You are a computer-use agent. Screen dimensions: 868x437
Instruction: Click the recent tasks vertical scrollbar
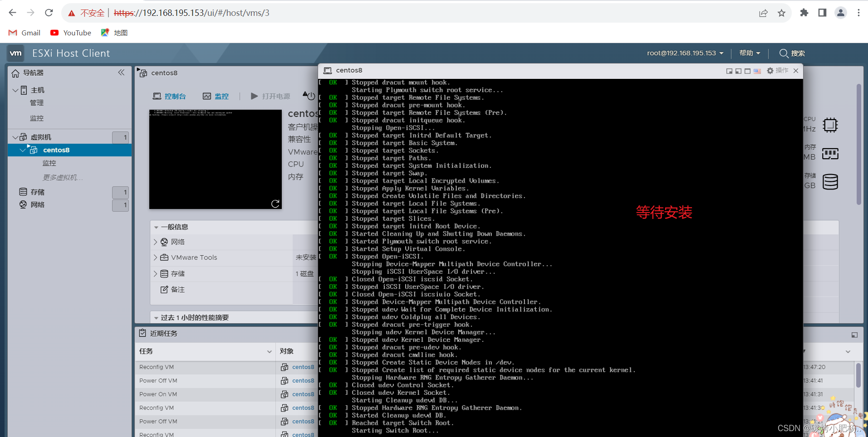pyautogui.click(x=858, y=375)
